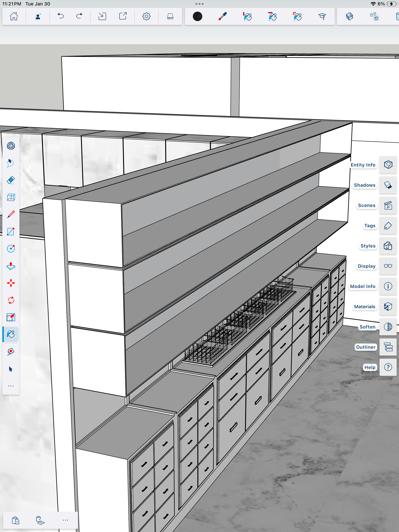Tap the Undo arrow
This screenshot has height=532, width=399.
point(61,16)
